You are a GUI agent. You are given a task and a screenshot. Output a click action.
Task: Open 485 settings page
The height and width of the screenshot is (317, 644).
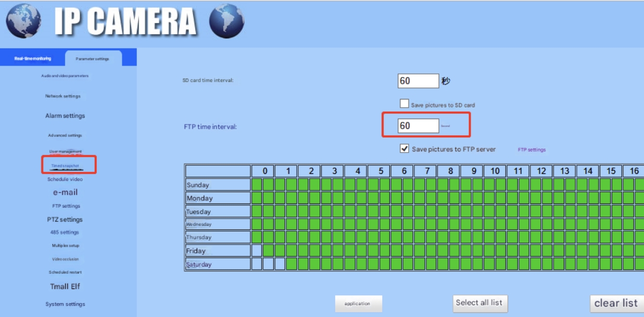point(65,233)
